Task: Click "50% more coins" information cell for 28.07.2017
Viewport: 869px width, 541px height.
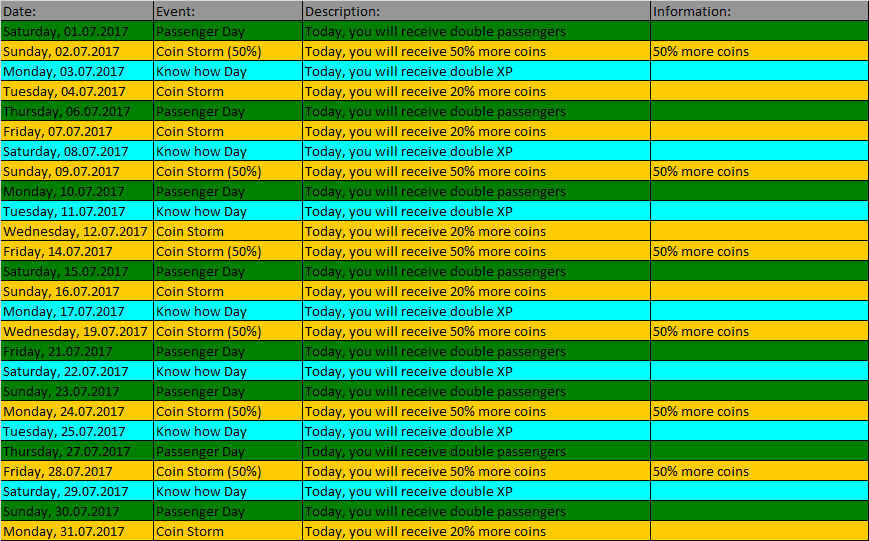Action: [x=760, y=471]
